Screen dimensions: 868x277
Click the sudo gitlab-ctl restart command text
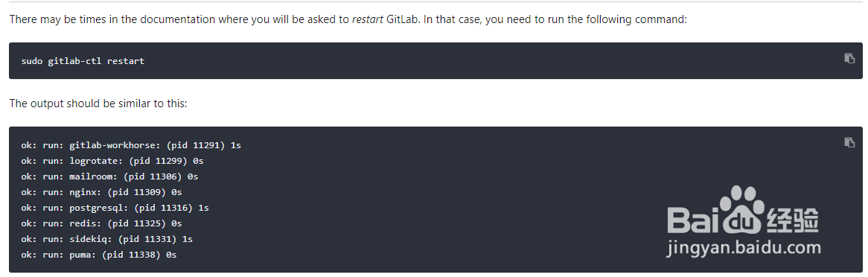pyautogui.click(x=83, y=61)
